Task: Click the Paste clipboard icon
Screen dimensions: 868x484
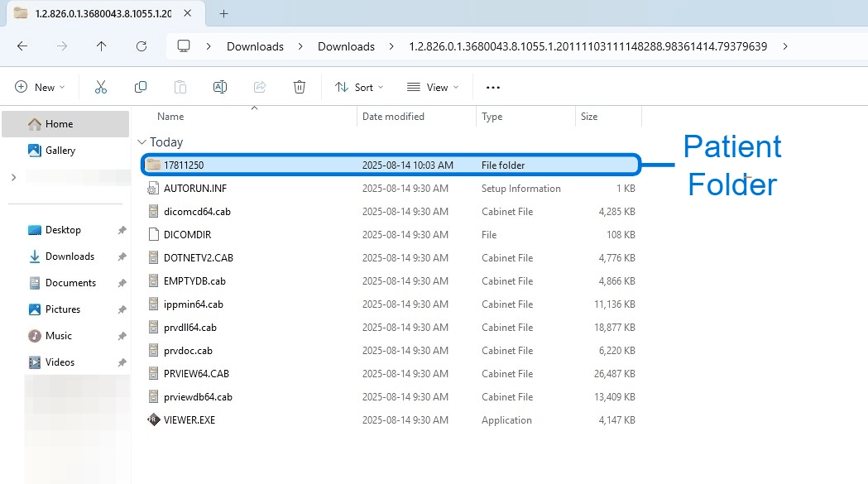Action: click(180, 87)
